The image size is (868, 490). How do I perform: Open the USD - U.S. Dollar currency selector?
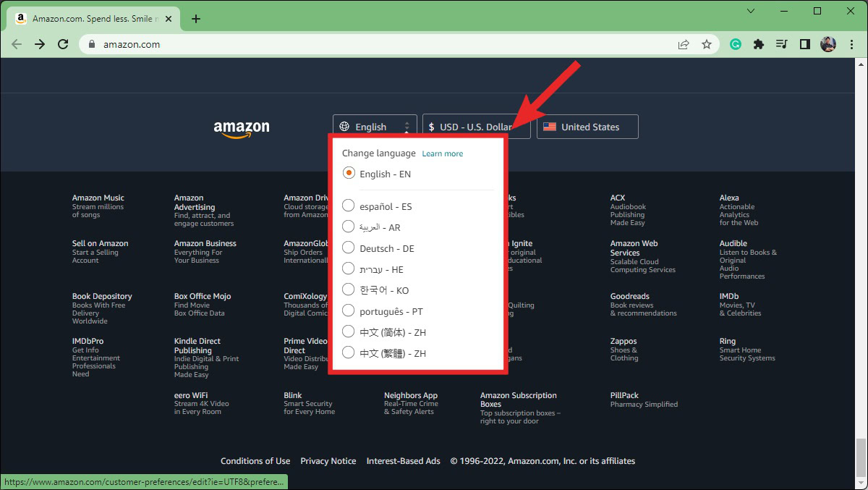(476, 127)
